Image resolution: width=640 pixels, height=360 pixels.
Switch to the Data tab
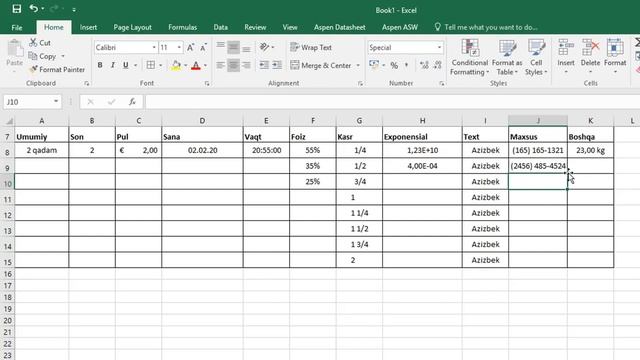[220, 27]
